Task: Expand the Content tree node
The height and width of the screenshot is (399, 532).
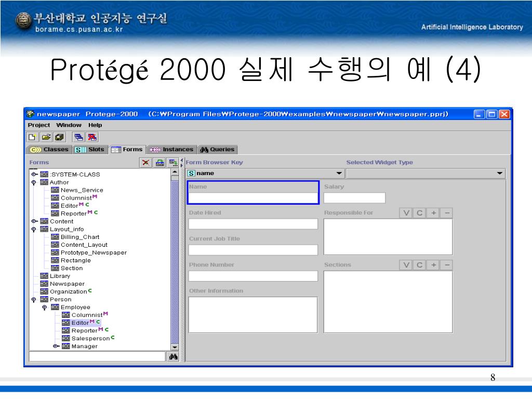Action: coord(34,221)
